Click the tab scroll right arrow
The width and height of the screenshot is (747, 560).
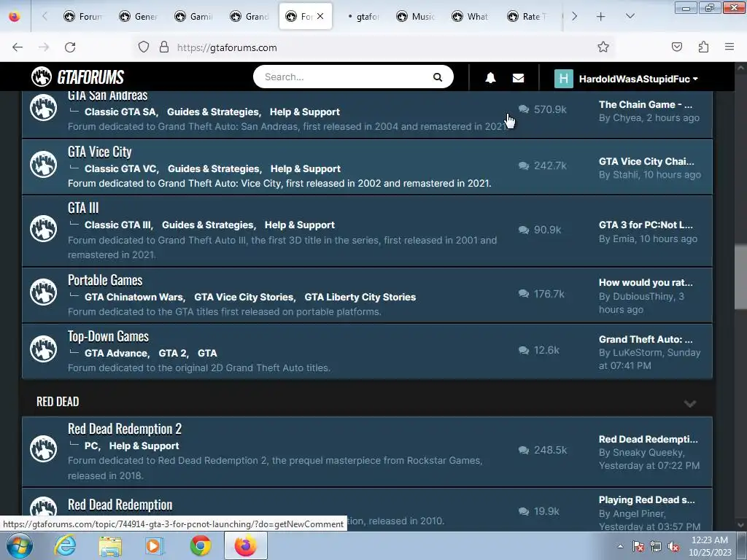point(574,17)
